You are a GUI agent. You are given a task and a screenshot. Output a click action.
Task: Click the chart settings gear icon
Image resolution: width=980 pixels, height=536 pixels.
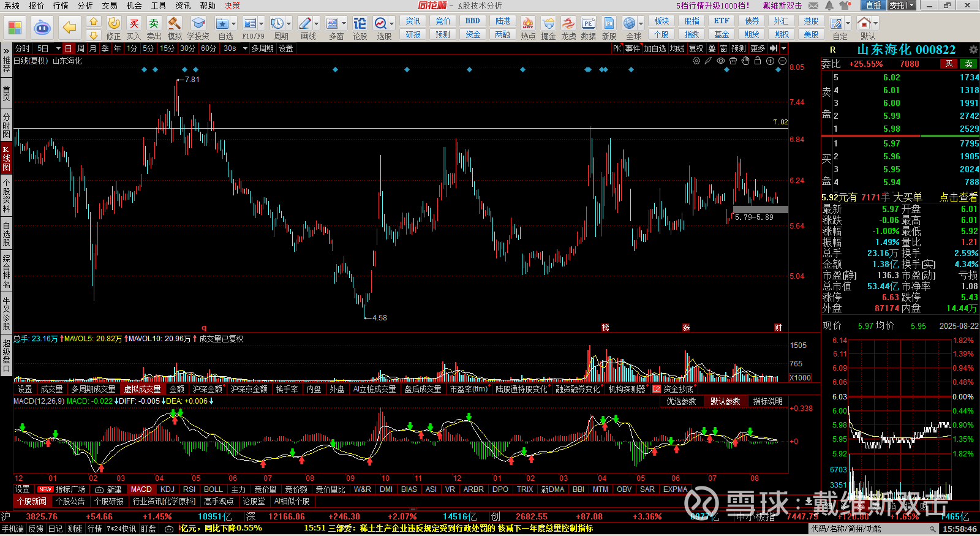click(x=696, y=61)
